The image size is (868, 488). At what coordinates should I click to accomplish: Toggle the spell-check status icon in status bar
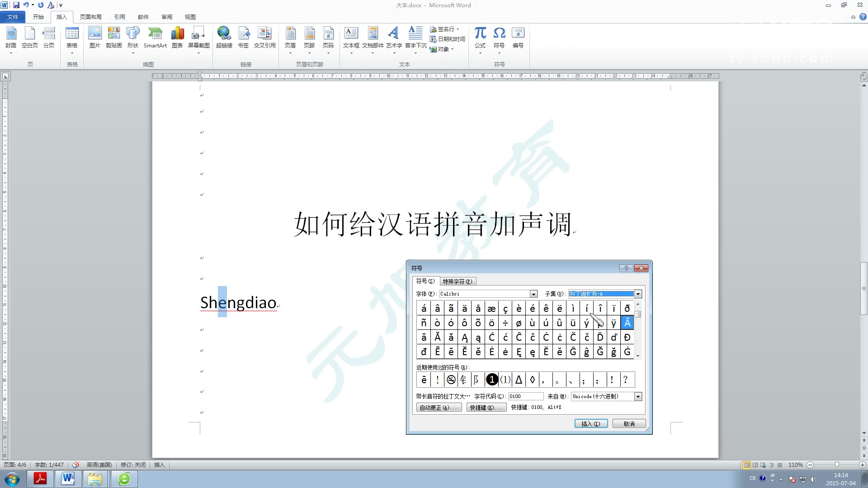[75, 465]
